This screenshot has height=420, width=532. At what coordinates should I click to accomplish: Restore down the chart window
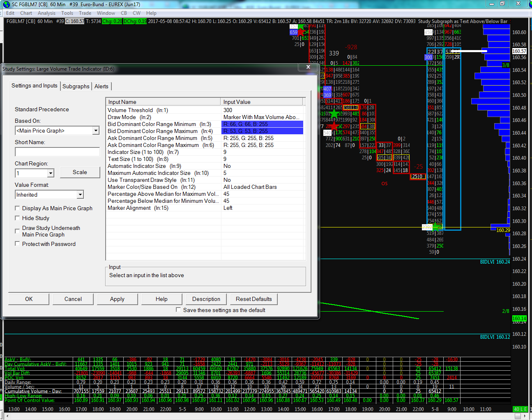[x=502, y=4]
